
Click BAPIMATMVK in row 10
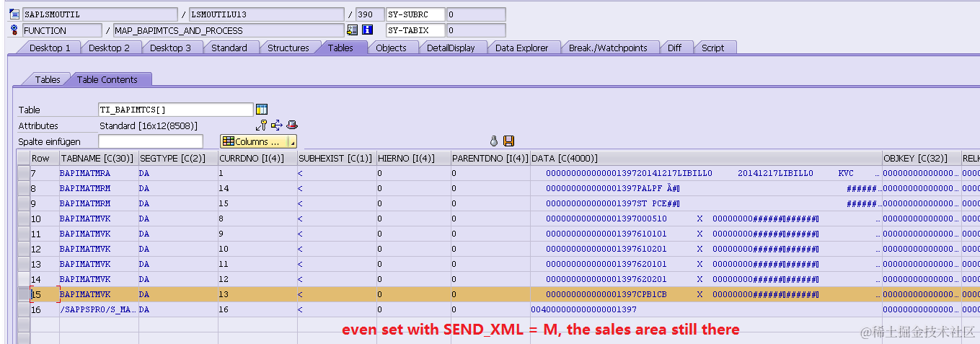tap(99, 219)
